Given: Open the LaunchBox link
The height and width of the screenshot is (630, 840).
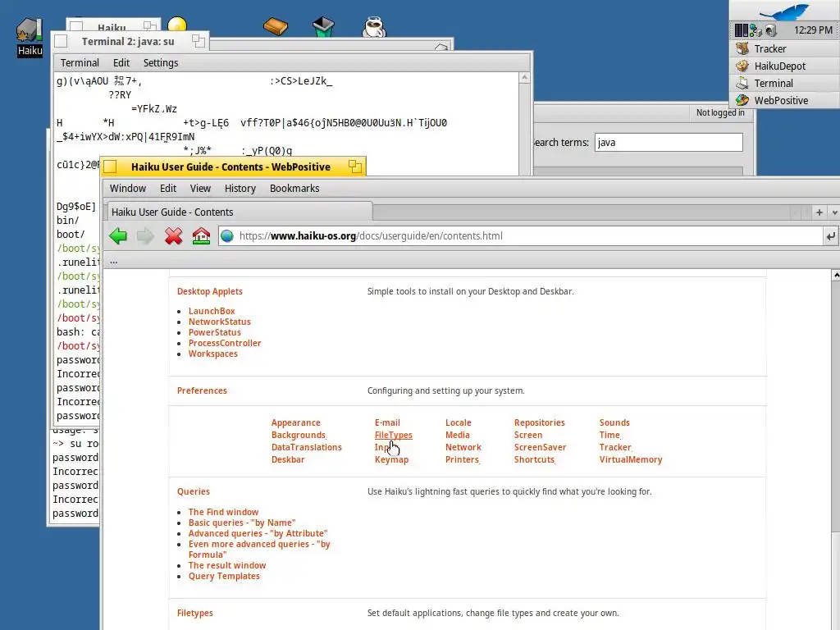Looking at the screenshot, I should pos(212,311).
